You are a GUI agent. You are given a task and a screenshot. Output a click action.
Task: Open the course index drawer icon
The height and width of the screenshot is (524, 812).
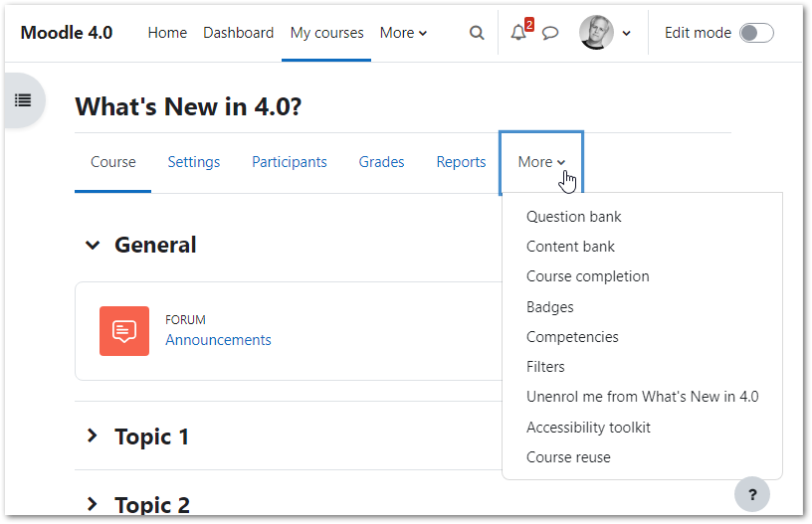(x=23, y=99)
